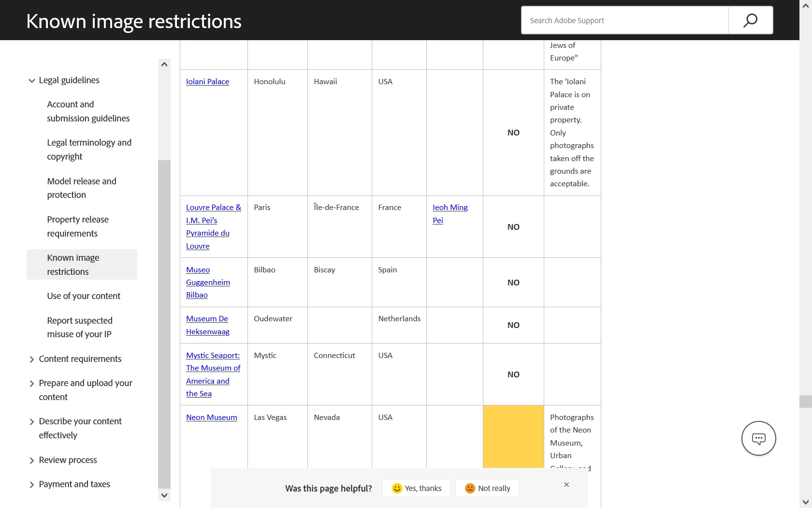Focus the Search Adobe Support field
The image size is (812, 508).
[625, 20]
